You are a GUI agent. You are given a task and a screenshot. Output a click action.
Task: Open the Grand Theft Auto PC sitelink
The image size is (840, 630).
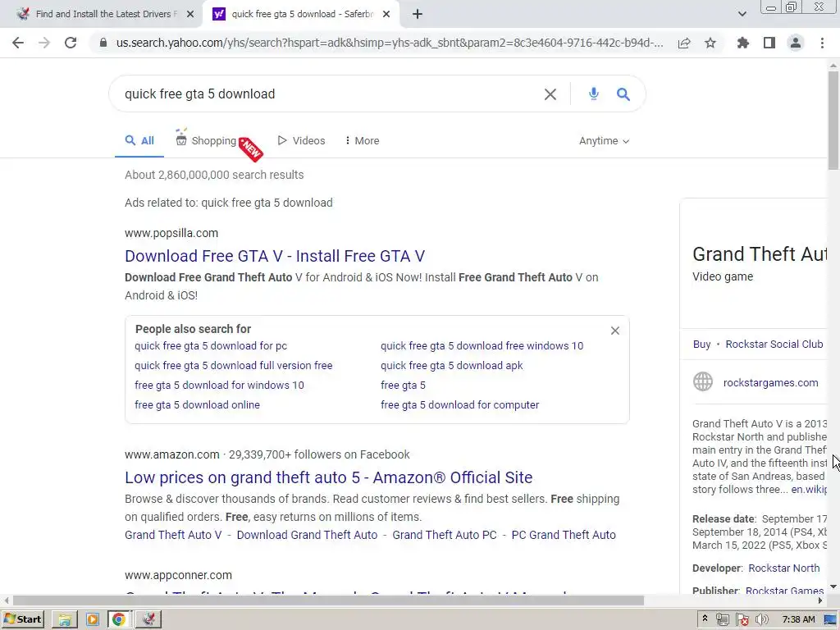444,535
